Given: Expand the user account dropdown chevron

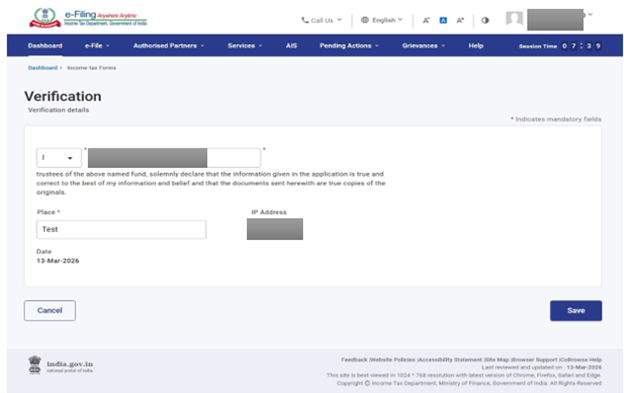Looking at the screenshot, I should click(x=590, y=14).
